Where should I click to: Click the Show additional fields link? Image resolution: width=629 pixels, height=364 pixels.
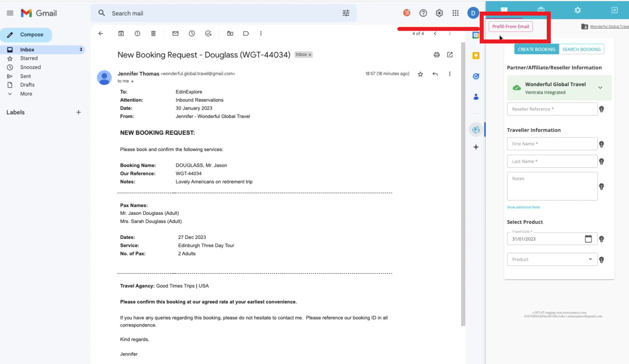(x=523, y=207)
